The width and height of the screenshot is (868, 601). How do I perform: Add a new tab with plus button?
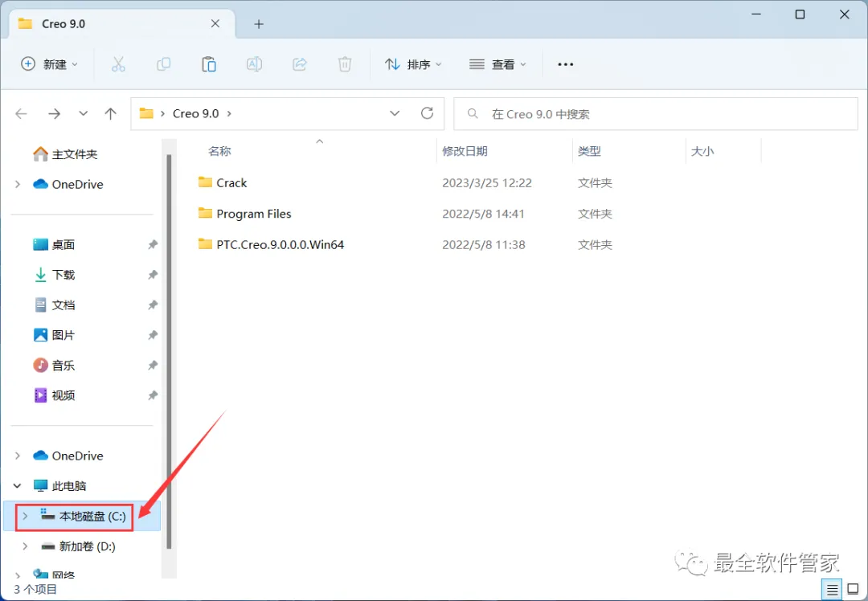(259, 24)
